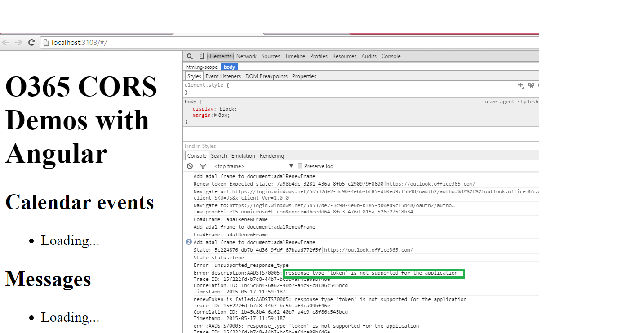Open the Audits panel tab
Viewport: 644px width, 333px height.
pyautogui.click(x=369, y=56)
